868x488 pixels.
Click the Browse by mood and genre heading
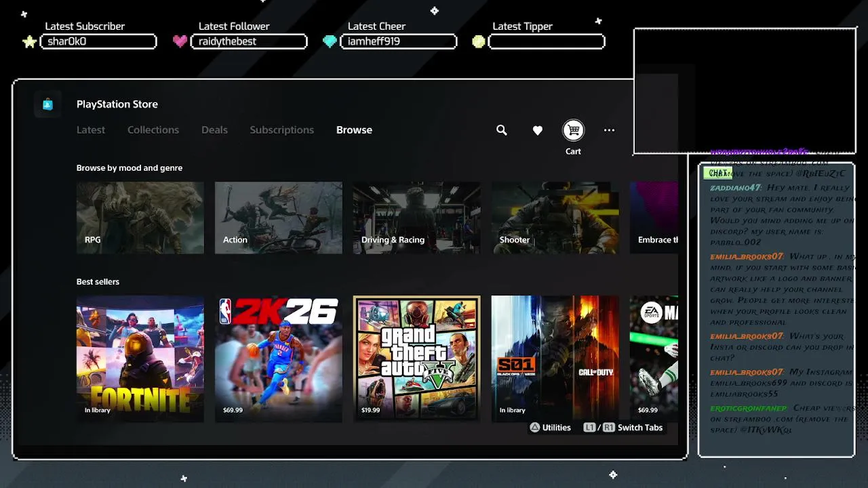click(x=130, y=168)
